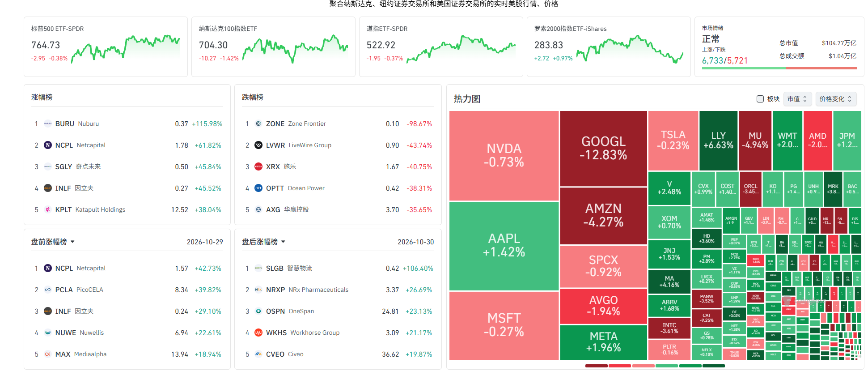Open the 标普500 ETF-SPDR index card
Image resolution: width=868 pixels, height=371 pixels.
pyautogui.click(x=106, y=47)
